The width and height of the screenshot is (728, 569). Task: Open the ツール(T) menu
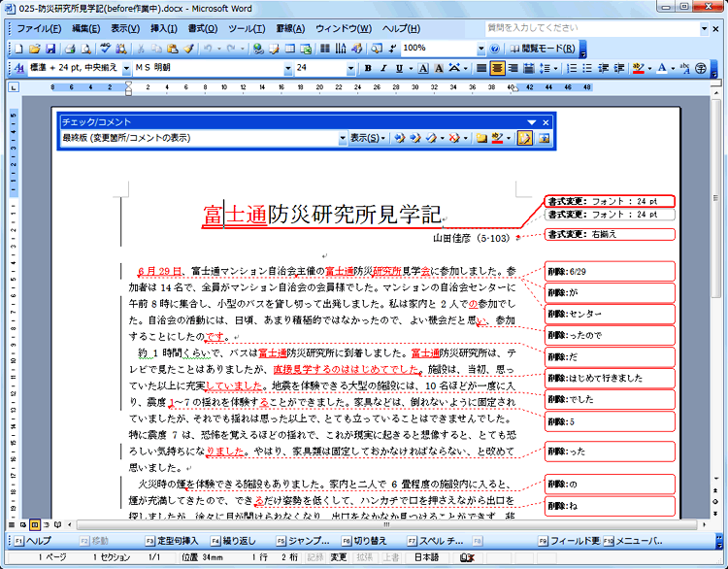(247, 29)
